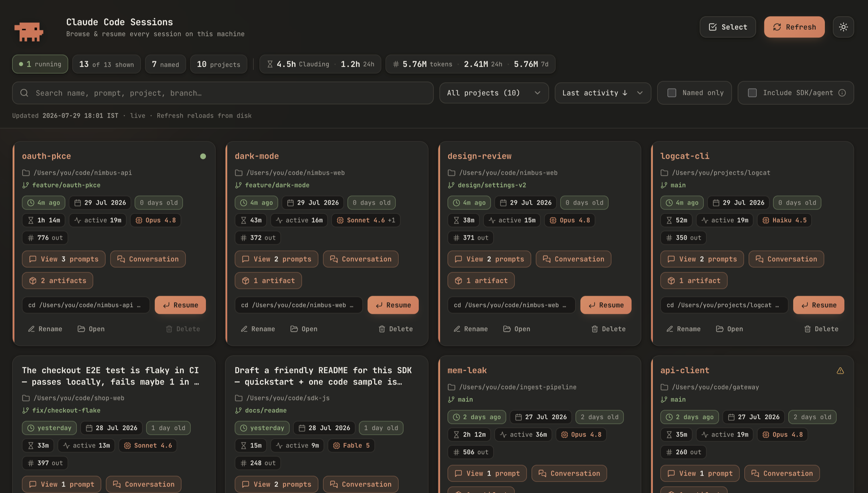Toggle the 7 named filter chip
Screen dimensions: 868x493
tap(165, 64)
